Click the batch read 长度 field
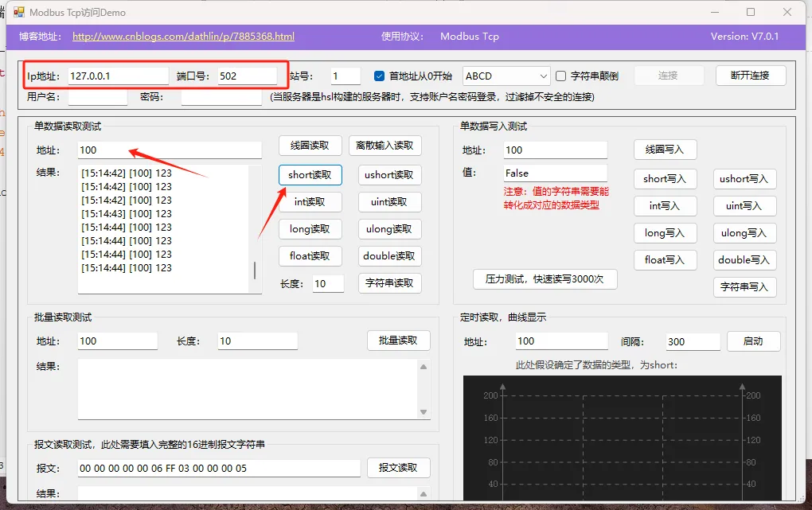812x510 pixels. 257,341
